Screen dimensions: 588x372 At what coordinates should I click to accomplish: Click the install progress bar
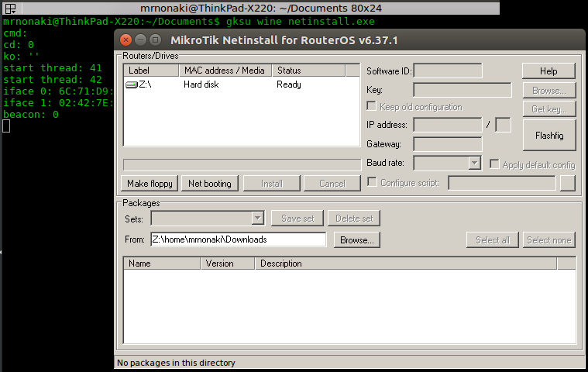pyautogui.click(x=242, y=164)
